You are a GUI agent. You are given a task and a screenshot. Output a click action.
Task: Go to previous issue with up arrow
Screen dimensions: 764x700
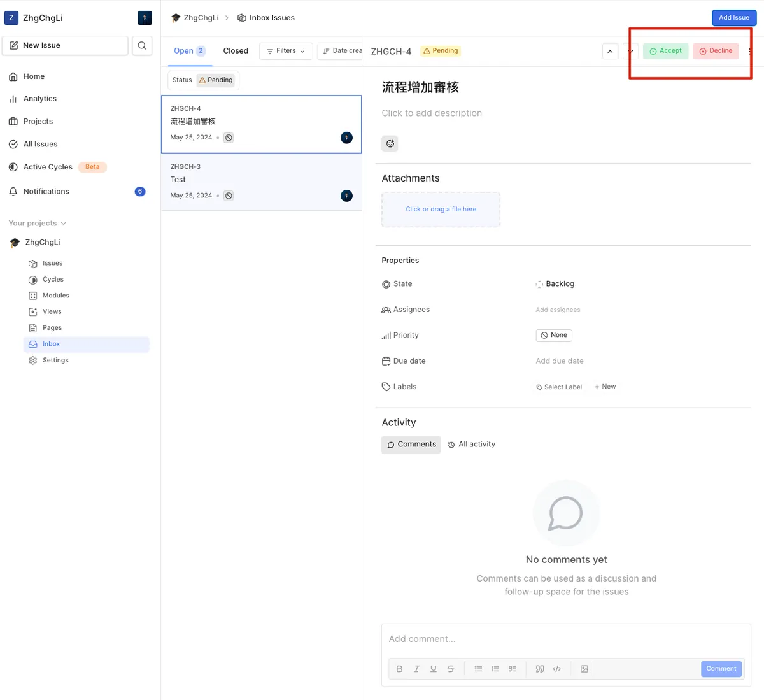[x=610, y=51]
